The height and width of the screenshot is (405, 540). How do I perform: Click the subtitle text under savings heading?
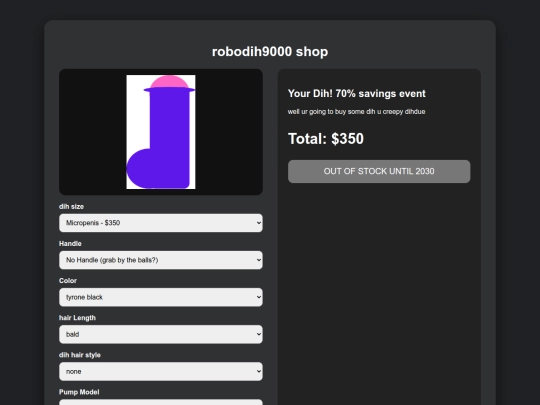[x=356, y=112]
